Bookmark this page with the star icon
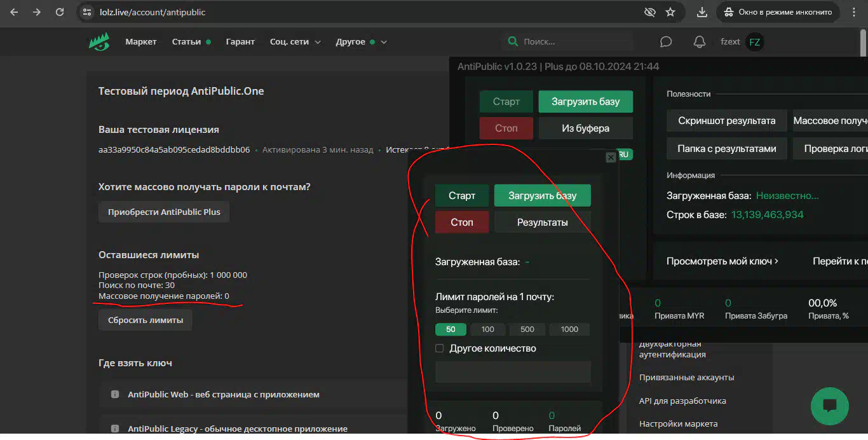 point(670,12)
